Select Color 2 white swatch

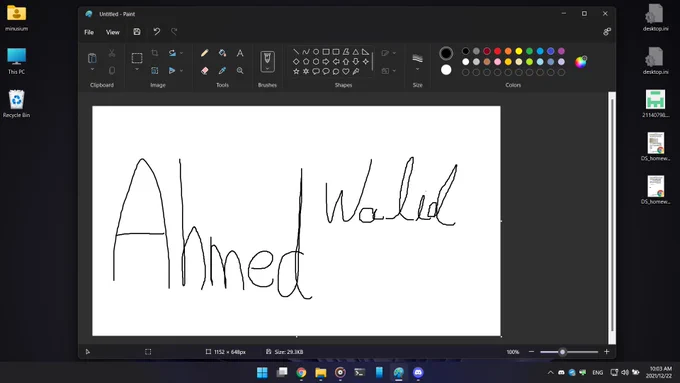446,70
